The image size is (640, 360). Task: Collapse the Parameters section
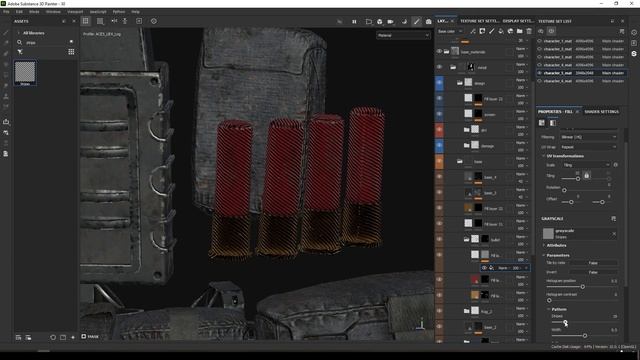544,255
